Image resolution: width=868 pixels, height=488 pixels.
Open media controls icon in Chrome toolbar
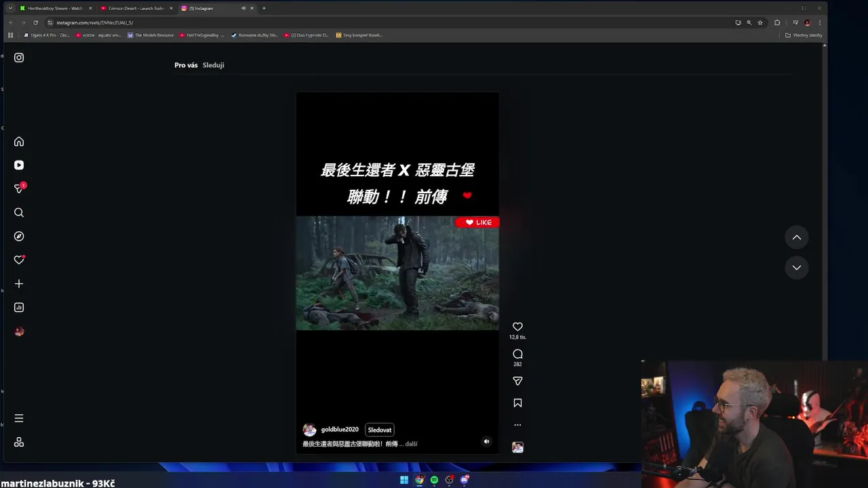click(795, 22)
